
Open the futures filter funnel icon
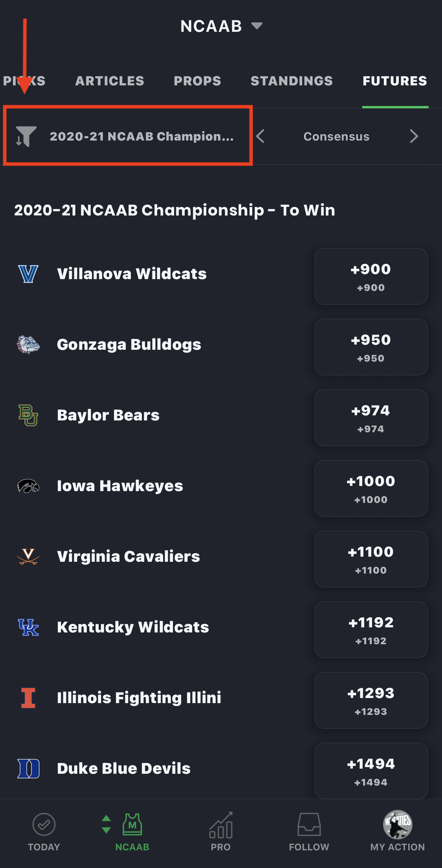click(26, 136)
